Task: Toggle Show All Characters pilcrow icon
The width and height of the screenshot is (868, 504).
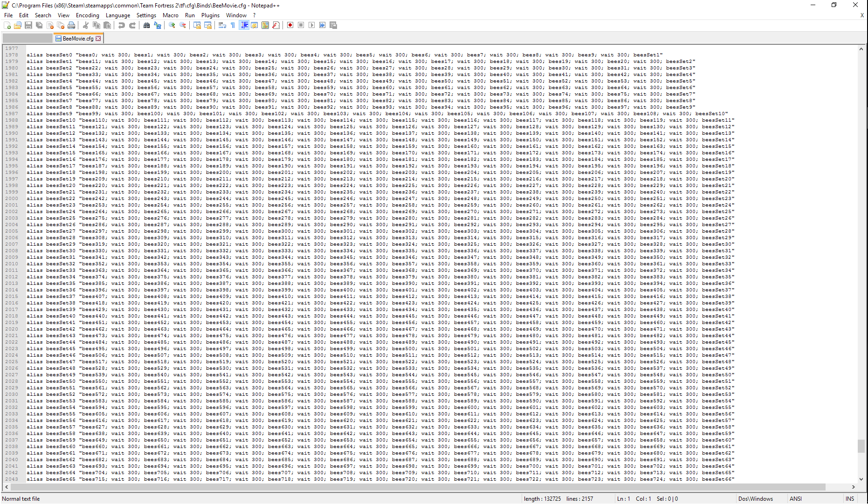Action: 233,25
